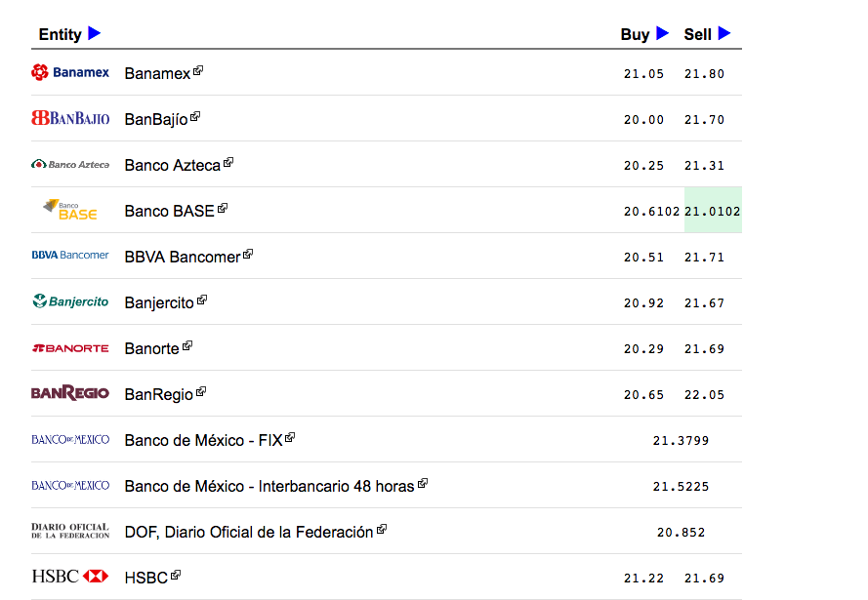This screenshot has width=868, height=600.
Task: Open the Banjercito link
Action: 161,301
